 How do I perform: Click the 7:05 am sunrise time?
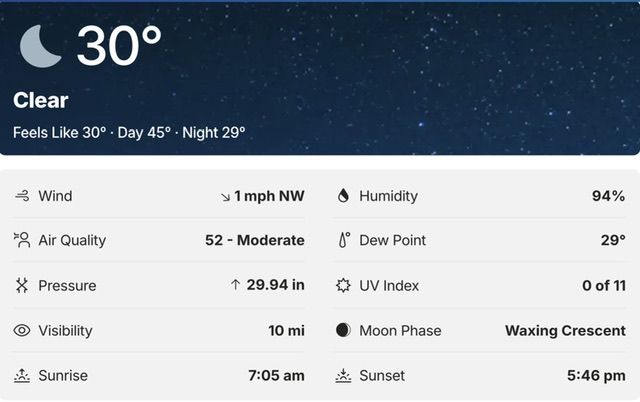tap(276, 376)
